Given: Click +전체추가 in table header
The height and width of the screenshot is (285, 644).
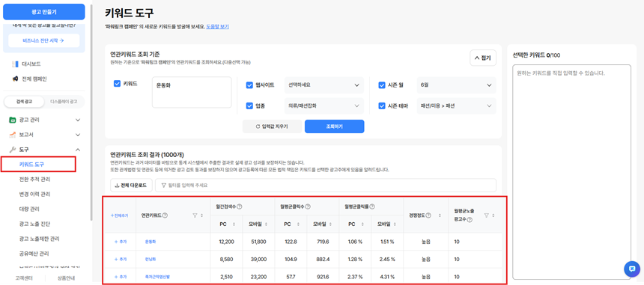Looking at the screenshot, I should tap(120, 215).
